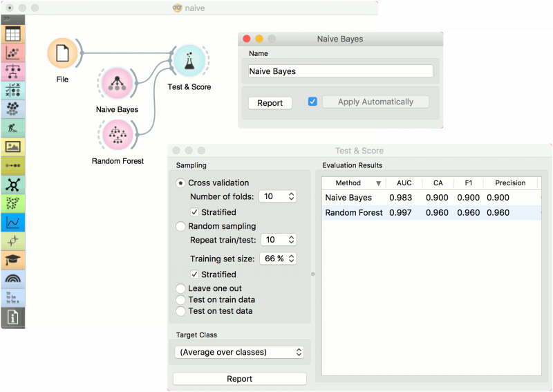The width and height of the screenshot is (553, 392).
Task: Open the Data category table icon
Action: tap(12, 34)
